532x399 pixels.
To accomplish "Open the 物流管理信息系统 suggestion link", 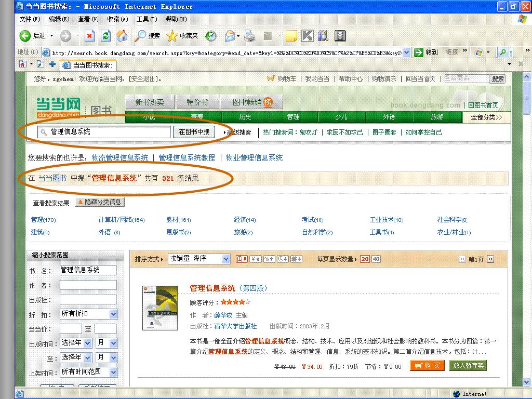I will [x=120, y=158].
